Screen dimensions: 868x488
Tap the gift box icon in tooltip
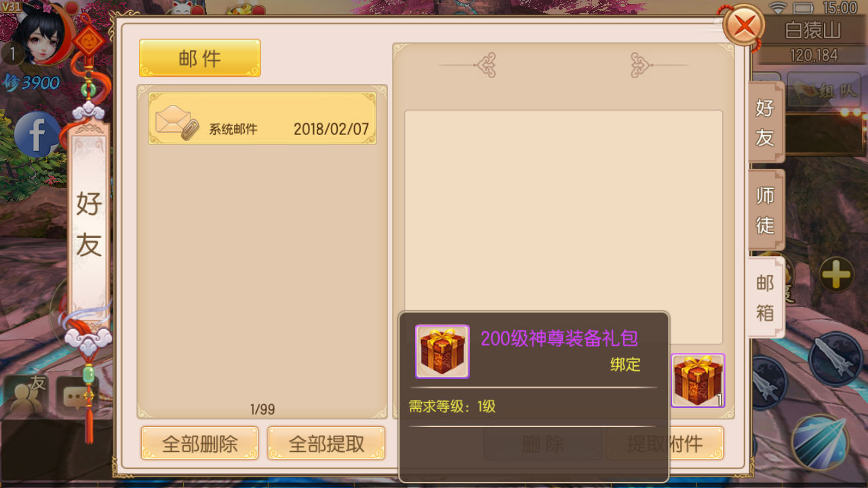[442, 352]
